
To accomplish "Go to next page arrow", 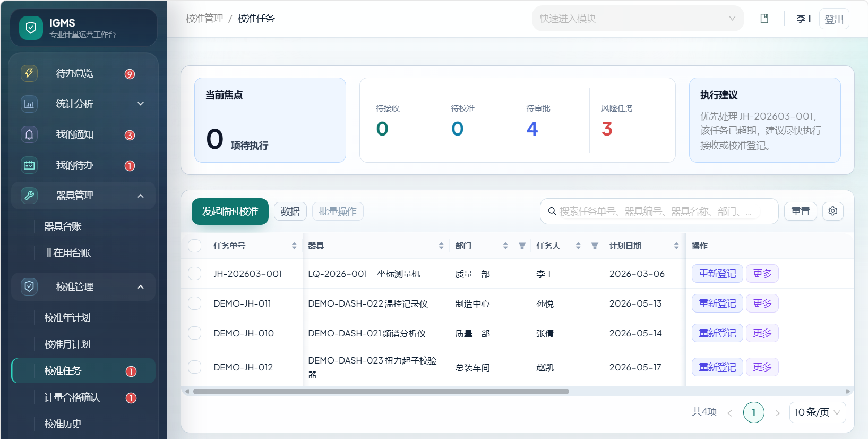I will (x=777, y=413).
